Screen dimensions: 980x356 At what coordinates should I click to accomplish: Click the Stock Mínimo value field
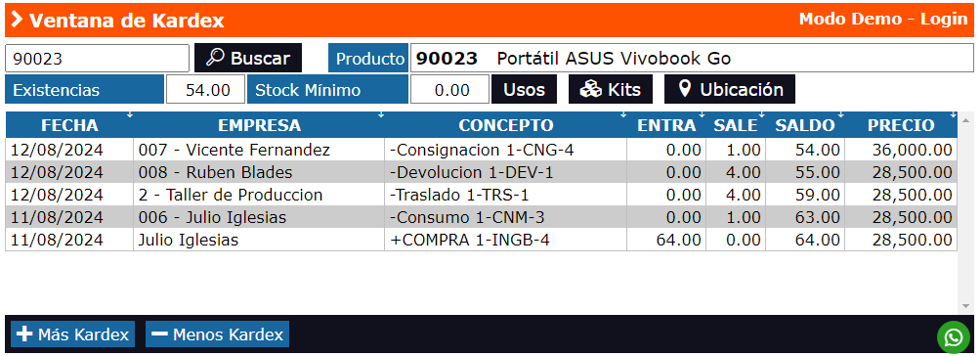click(x=450, y=89)
